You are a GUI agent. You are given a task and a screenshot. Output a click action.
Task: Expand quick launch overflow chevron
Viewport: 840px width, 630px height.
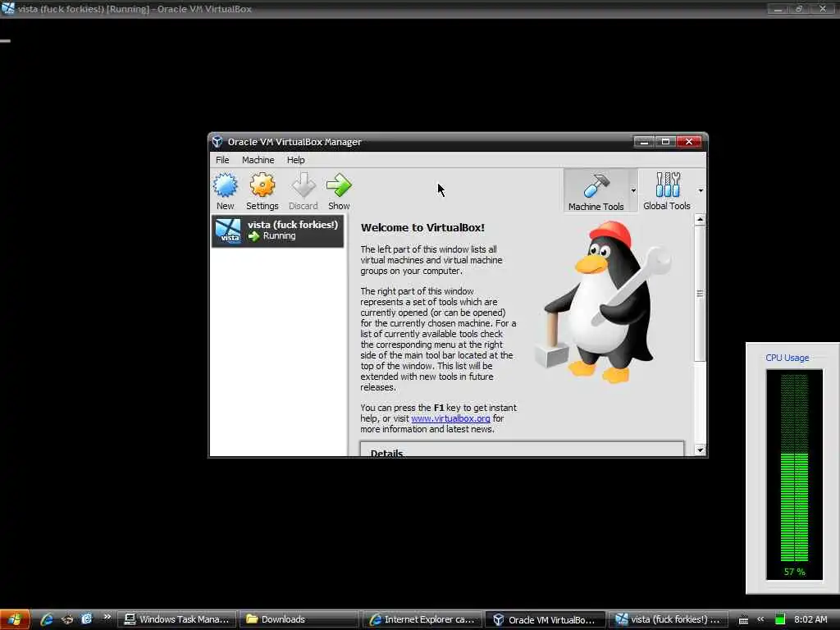click(107, 617)
